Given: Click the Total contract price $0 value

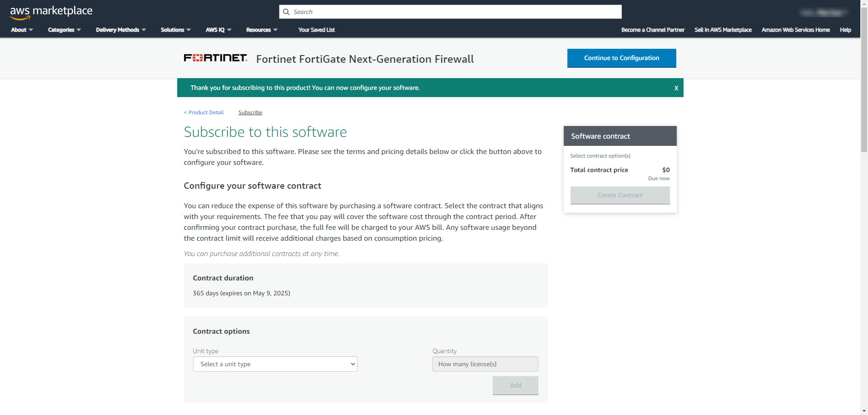Looking at the screenshot, I should 666,170.
